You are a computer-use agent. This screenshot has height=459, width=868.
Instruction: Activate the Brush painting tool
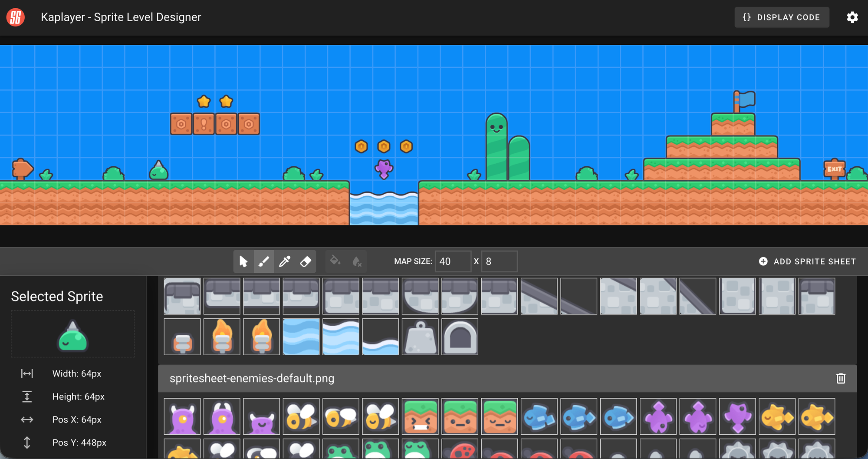point(264,261)
